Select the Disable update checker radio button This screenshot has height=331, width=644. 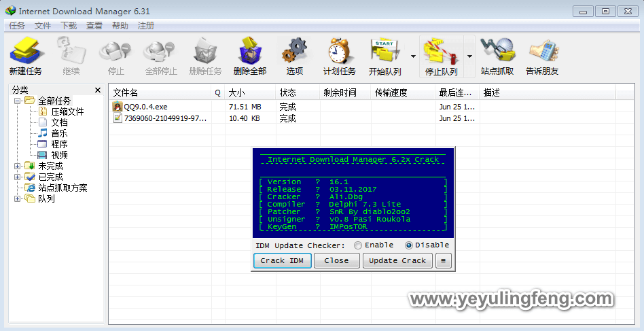click(x=409, y=245)
